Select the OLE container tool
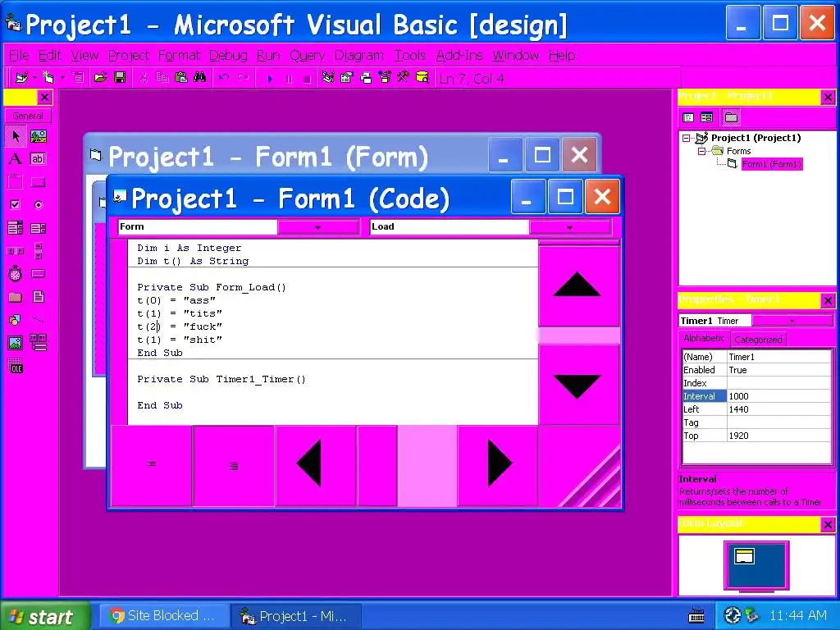This screenshot has width=840, height=630. coord(16,367)
